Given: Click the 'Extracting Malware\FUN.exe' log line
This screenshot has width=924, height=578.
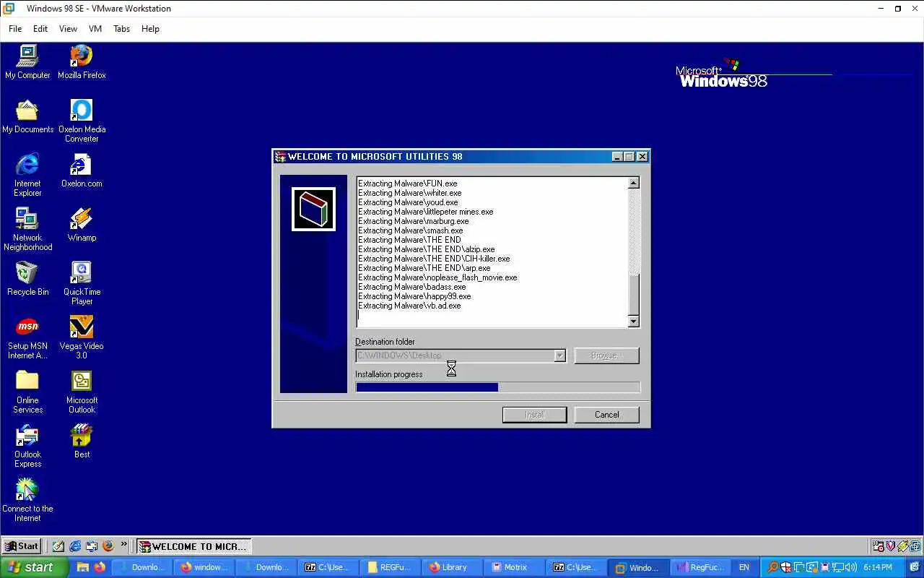Looking at the screenshot, I should pyautogui.click(x=408, y=184).
